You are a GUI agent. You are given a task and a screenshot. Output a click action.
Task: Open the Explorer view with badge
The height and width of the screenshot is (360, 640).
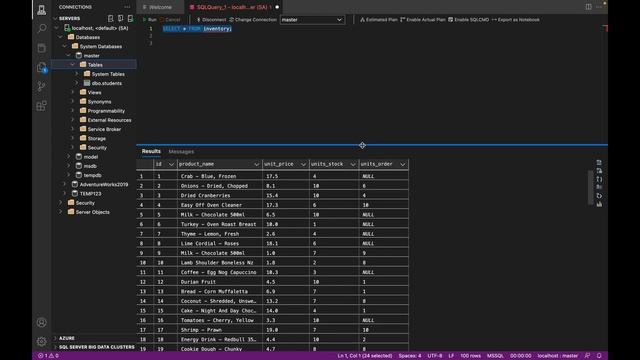(x=42, y=67)
